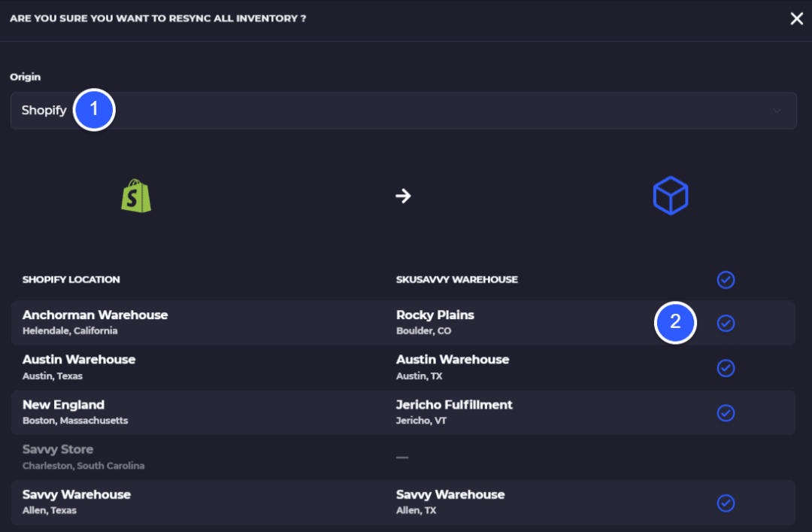This screenshot has height=532, width=812.
Task: Click the blue SkuSavvy cube icon
Action: click(671, 196)
